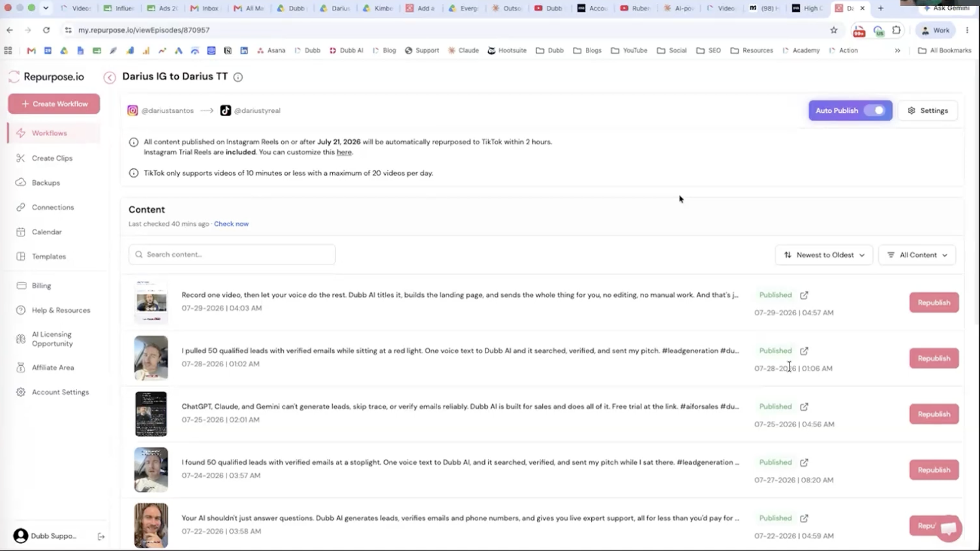Open thumbnail of 'I found 50 qualified leads' post
This screenshot has width=980, height=551.
(151, 469)
